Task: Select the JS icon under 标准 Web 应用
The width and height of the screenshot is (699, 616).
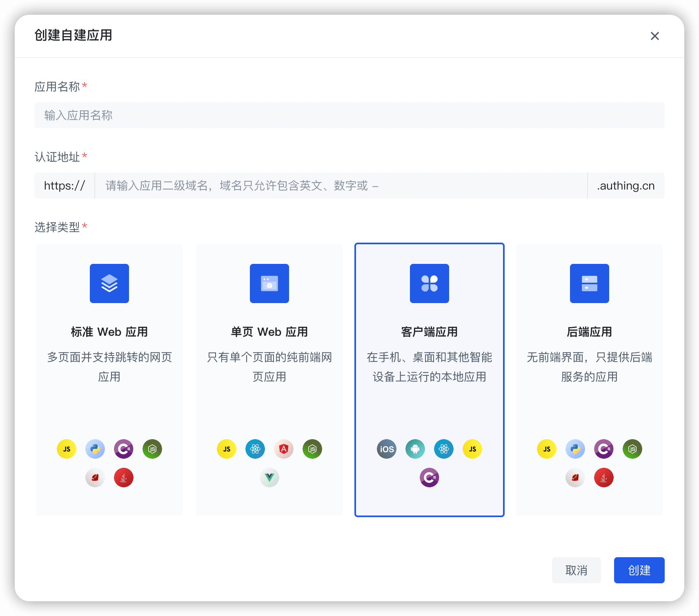Action: (67, 449)
